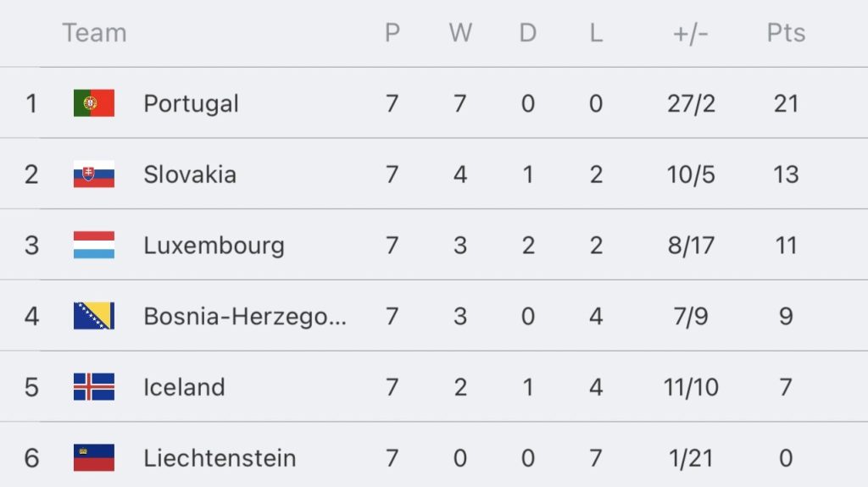Select the Luxembourg team name
868x487 pixels.
click(x=214, y=245)
